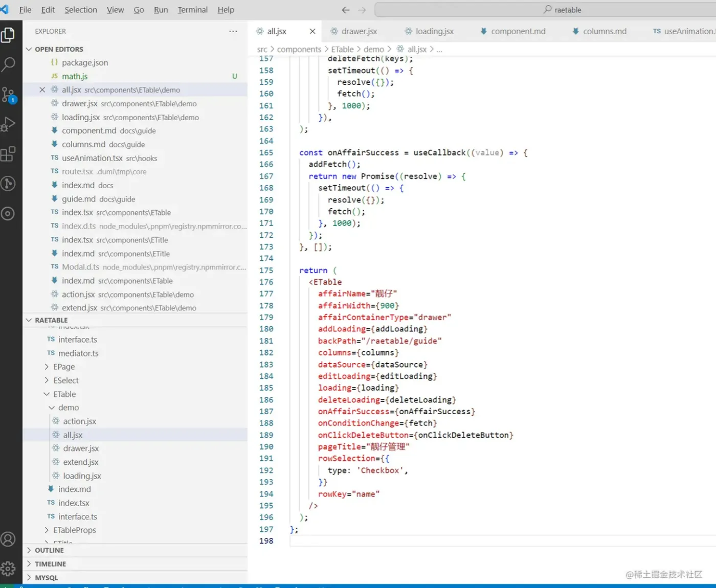This screenshot has width=716, height=588.
Task: Open the Manage gear settings icon
Action: pos(8,569)
